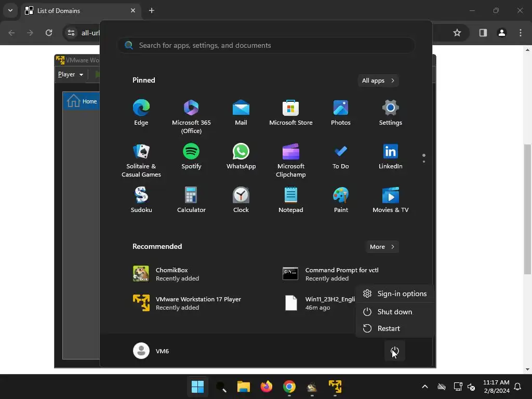
Task: Click the Windows Start button on taskbar
Action: [x=197, y=387]
